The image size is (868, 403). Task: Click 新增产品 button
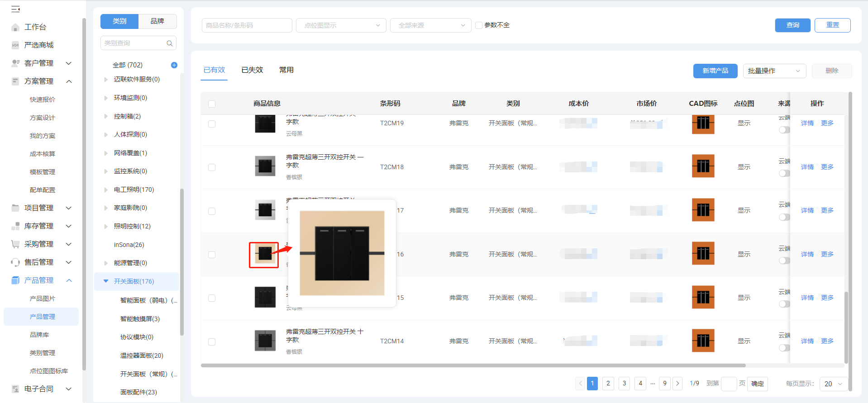[x=715, y=71]
